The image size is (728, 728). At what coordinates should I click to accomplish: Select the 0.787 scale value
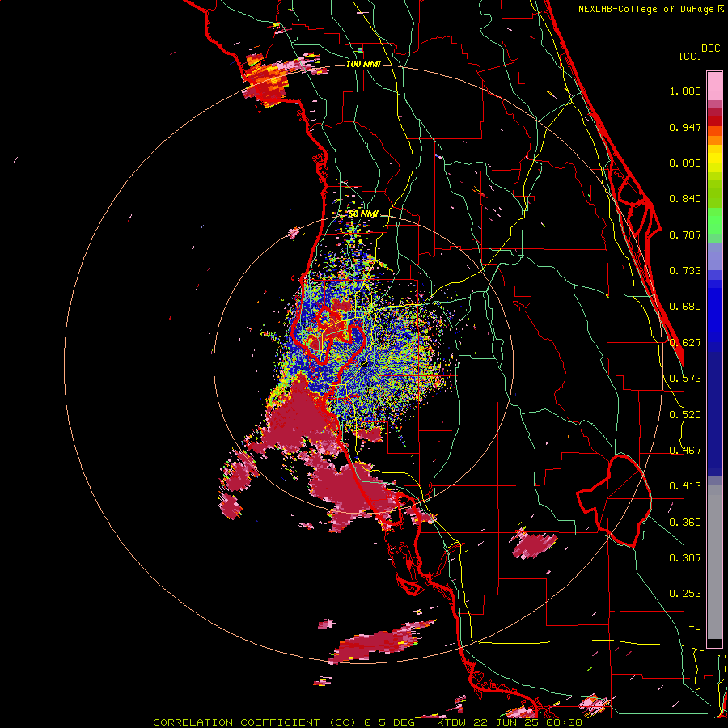coord(685,235)
